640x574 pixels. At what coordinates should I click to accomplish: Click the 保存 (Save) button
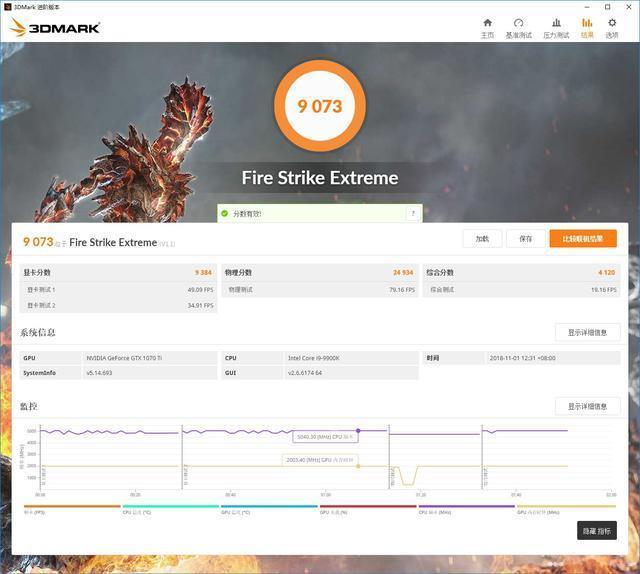point(525,238)
